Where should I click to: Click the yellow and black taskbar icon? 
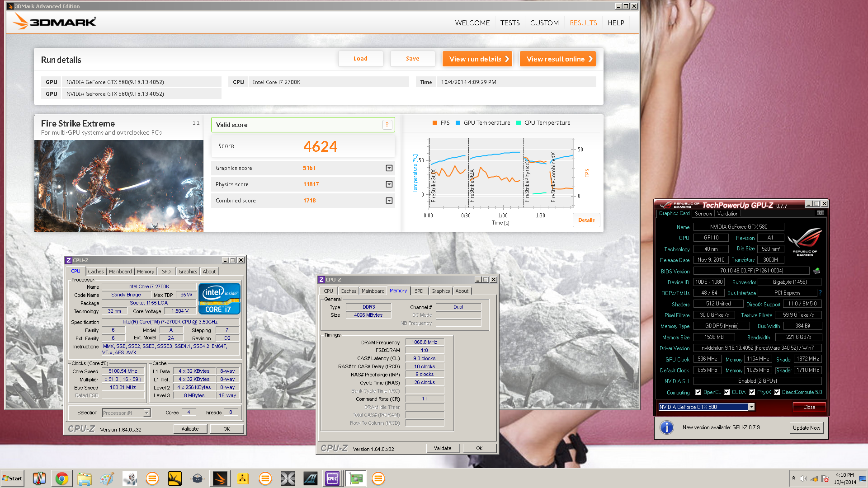(175, 479)
